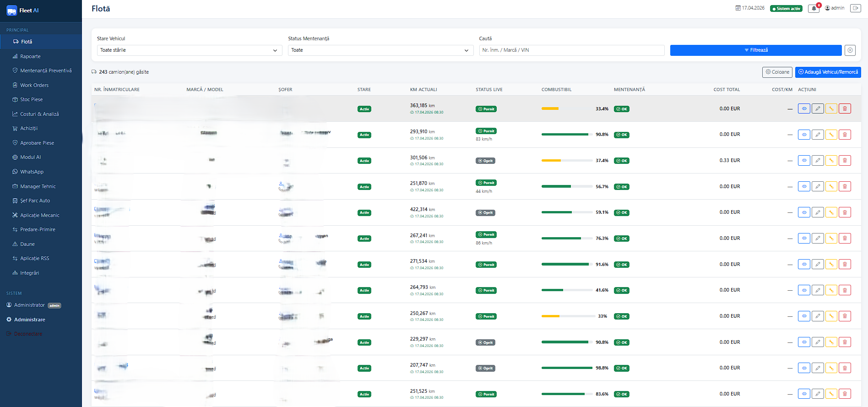Expand the Stare Vehicul dropdown
Screen dimensions: 868x407
click(189, 50)
